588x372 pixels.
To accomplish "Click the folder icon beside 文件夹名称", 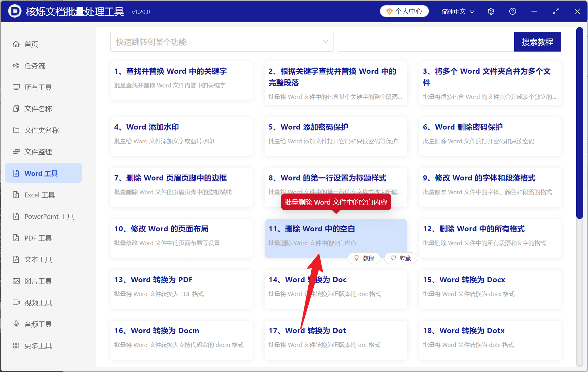I will tap(16, 130).
